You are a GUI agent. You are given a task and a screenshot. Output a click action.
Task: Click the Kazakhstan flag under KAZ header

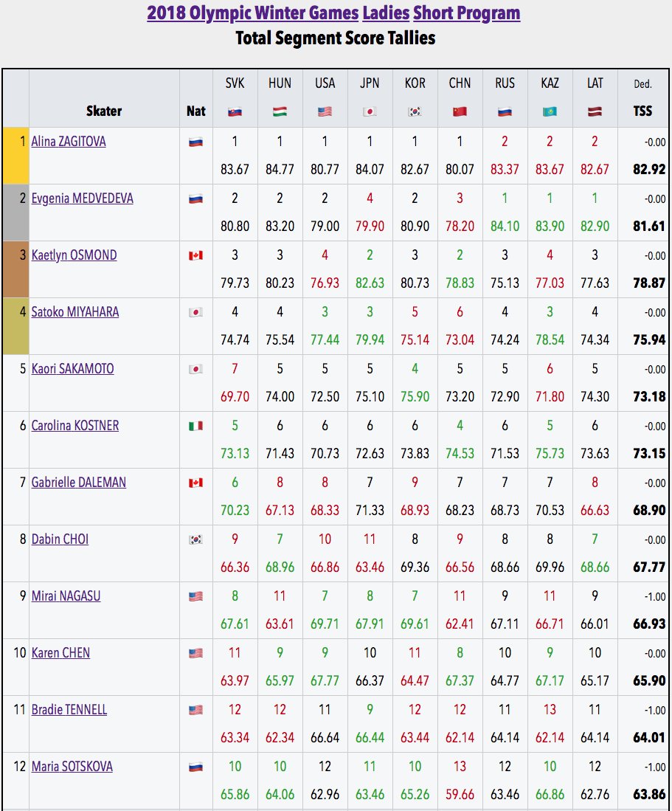coord(550,112)
